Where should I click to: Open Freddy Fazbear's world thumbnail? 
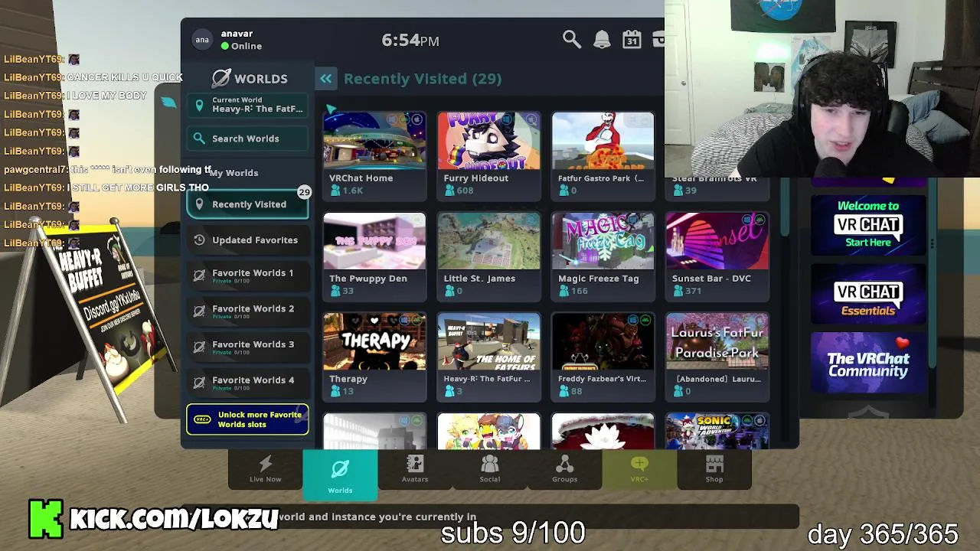click(x=603, y=341)
